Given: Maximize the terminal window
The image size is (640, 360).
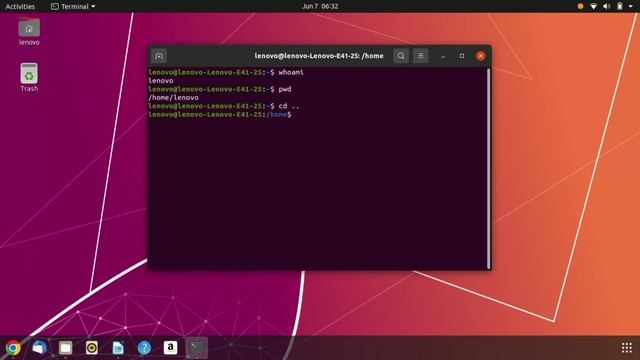Looking at the screenshot, I should click(462, 56).
